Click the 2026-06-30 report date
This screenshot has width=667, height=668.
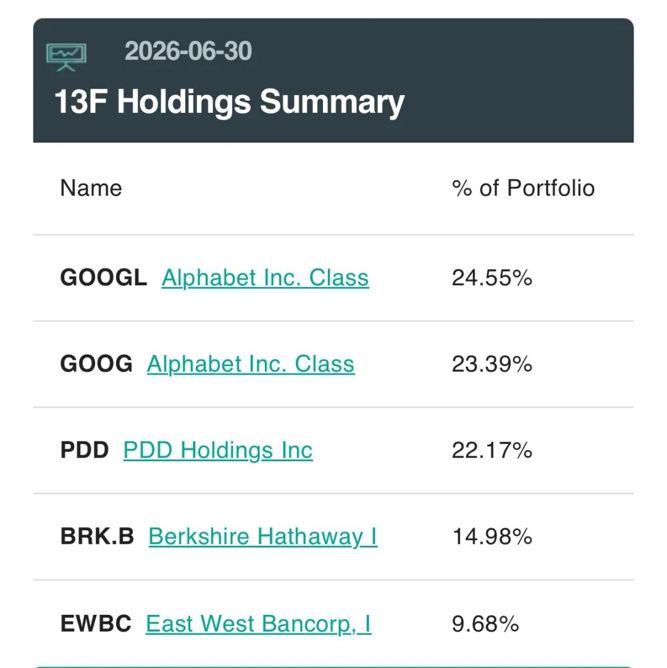(x=188, y=51)
